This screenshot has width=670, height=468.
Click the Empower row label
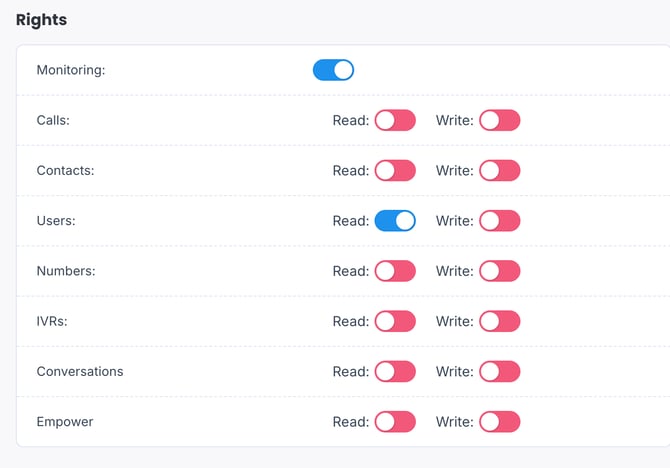tap(65, 421)
